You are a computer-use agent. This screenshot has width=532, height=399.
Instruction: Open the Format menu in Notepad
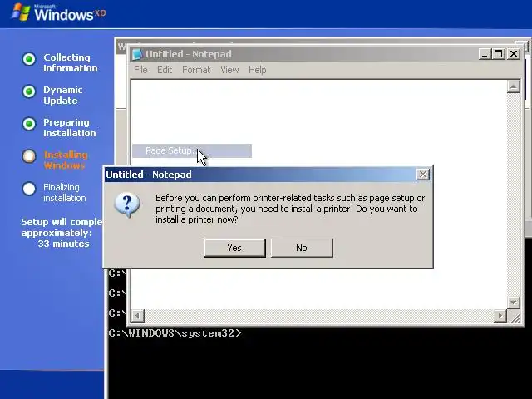(196, 70)
